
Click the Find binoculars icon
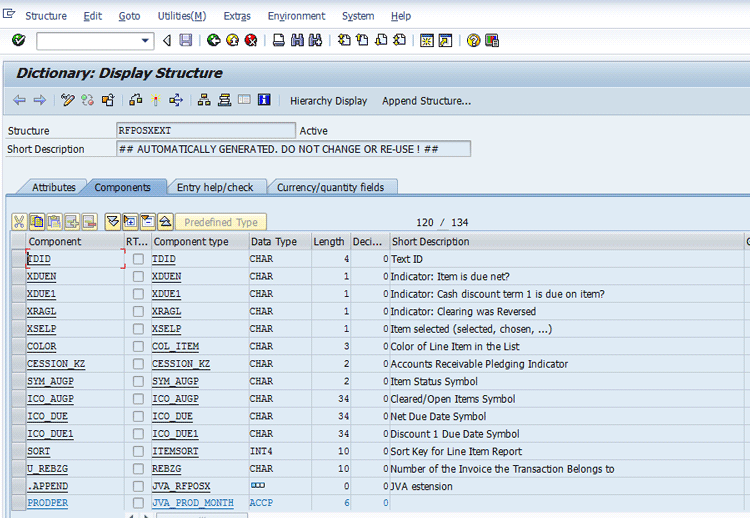(x=297, y=40)
